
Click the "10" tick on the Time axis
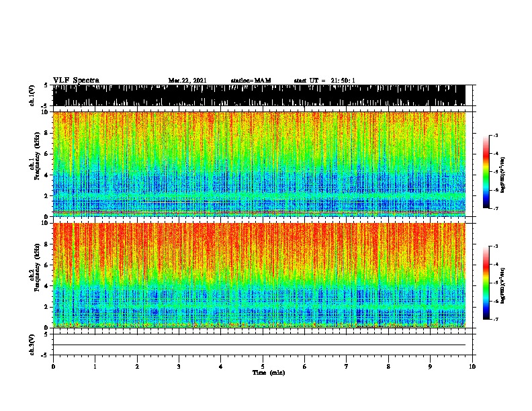[x=472, y=367]
